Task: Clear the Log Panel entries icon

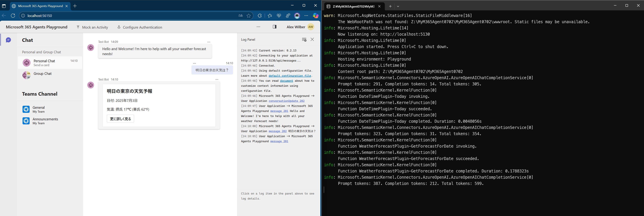Action: pos(304,40)
